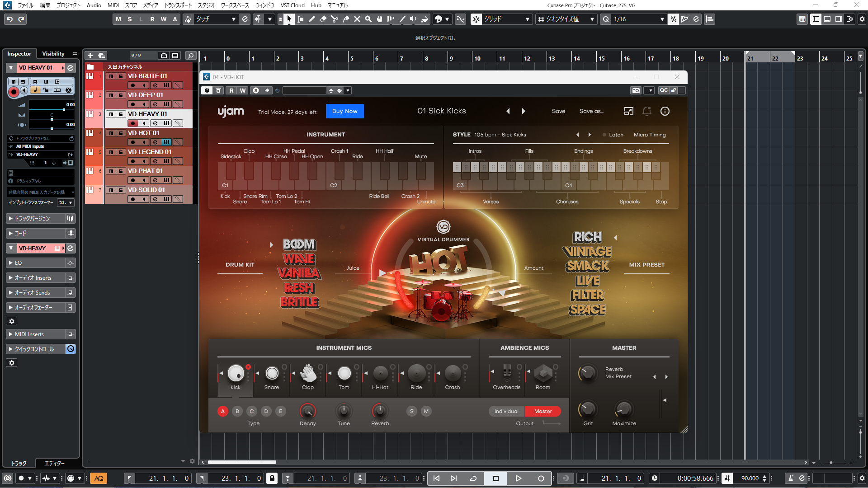Click the transport Stop button
868x488 pixels.
(495, 478)
